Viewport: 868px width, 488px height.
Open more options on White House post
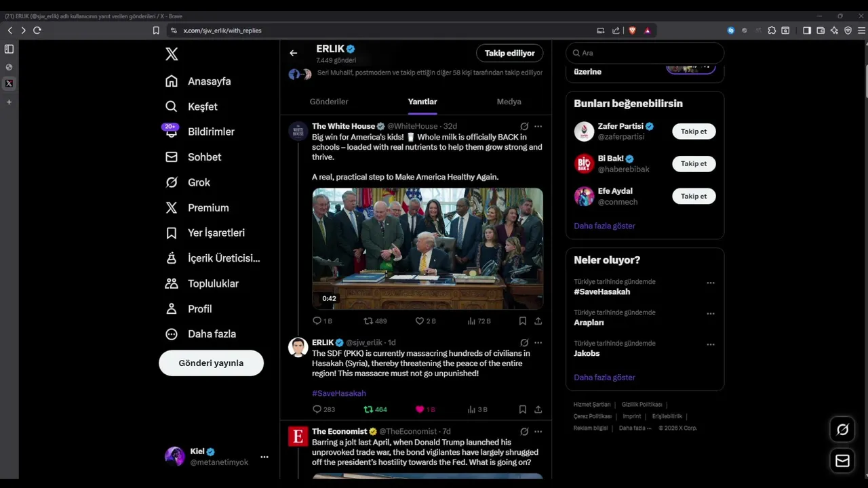tap(538, 126)
